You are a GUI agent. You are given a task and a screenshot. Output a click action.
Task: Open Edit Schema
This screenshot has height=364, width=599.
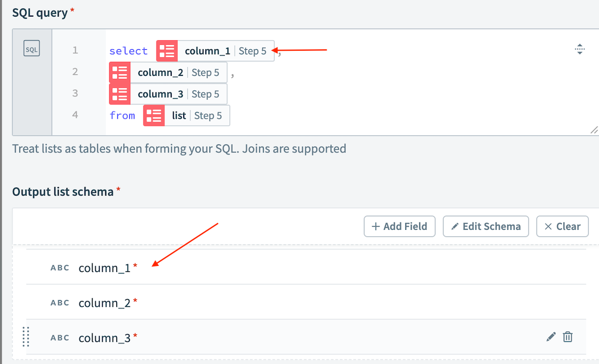485,226
